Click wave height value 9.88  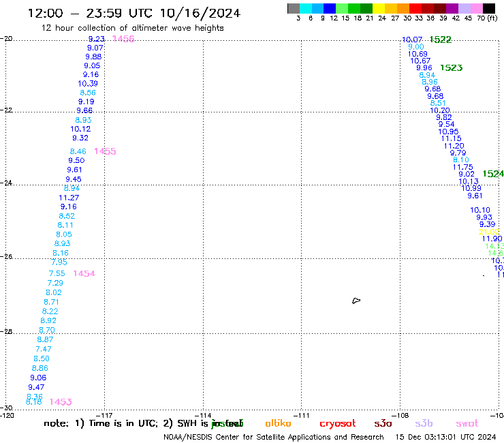pyautogui.click(x=93, y=57)
